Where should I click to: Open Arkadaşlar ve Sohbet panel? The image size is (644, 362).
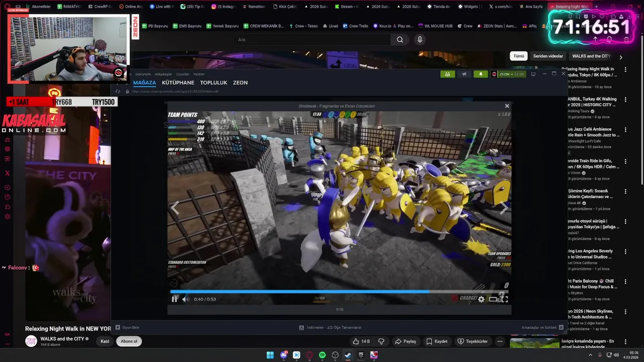pyautogui.click(x=542, y=327)
